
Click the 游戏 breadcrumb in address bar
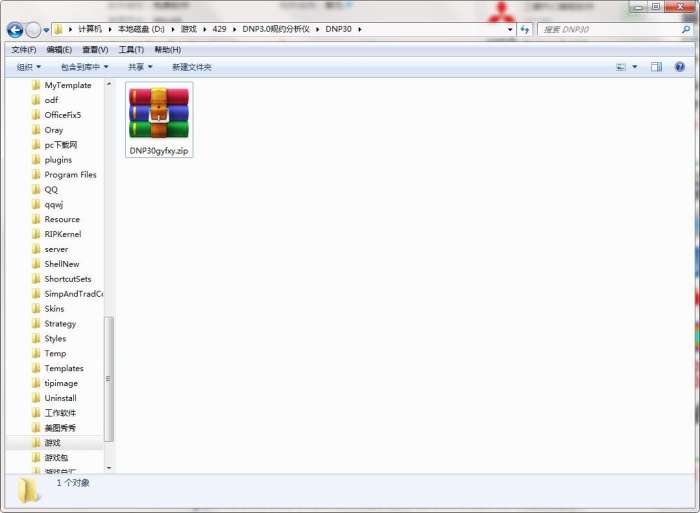tap(188, 29)
